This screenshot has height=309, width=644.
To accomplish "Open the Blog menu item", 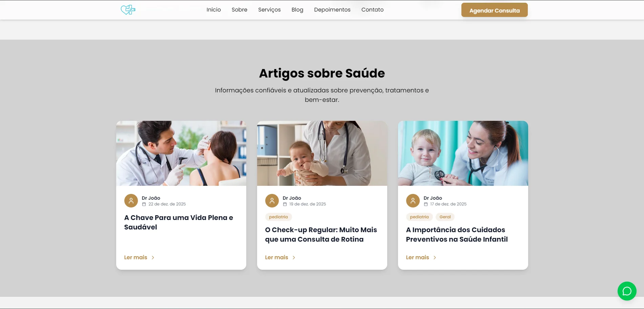I will coord(297,10).
